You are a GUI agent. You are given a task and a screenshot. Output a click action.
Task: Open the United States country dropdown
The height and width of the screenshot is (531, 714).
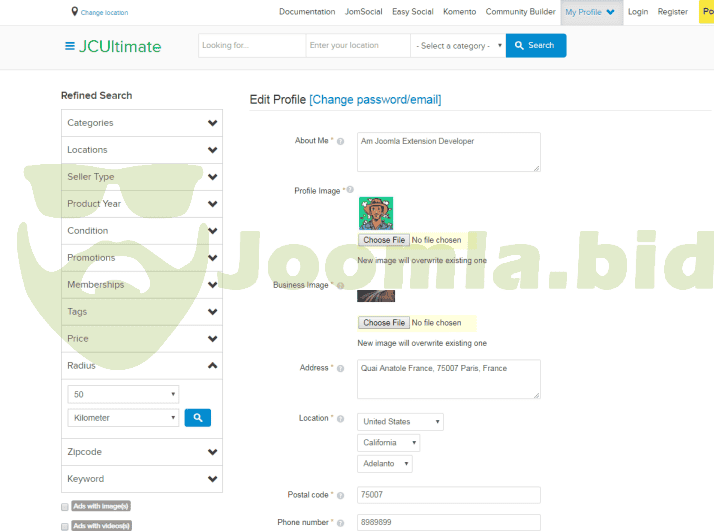(400, 422)
